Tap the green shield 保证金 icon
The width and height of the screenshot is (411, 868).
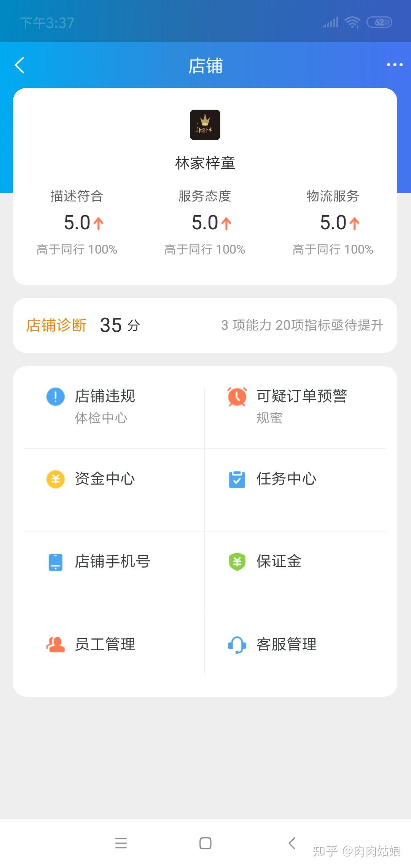coord(237,562)
